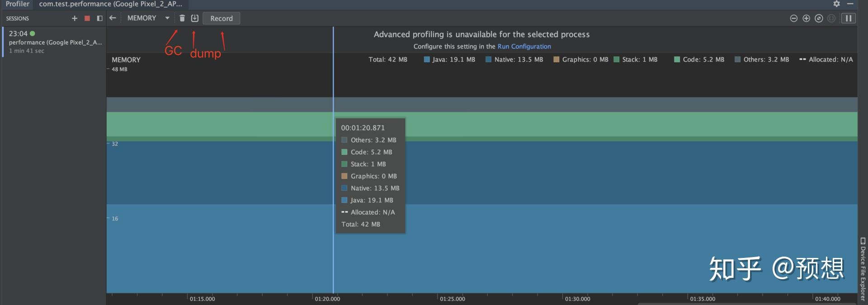The width and height of the screenshot is (868, 305).
Task: Dump the Java heap
Action: pos(195,18)
